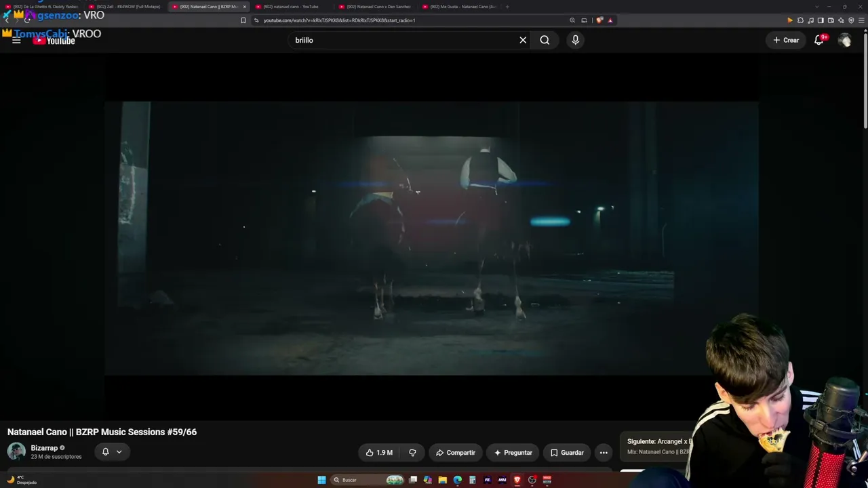Open the Calculator app on the taskbar
Viewport: 868px width, 488px height.
coord(472,480)
